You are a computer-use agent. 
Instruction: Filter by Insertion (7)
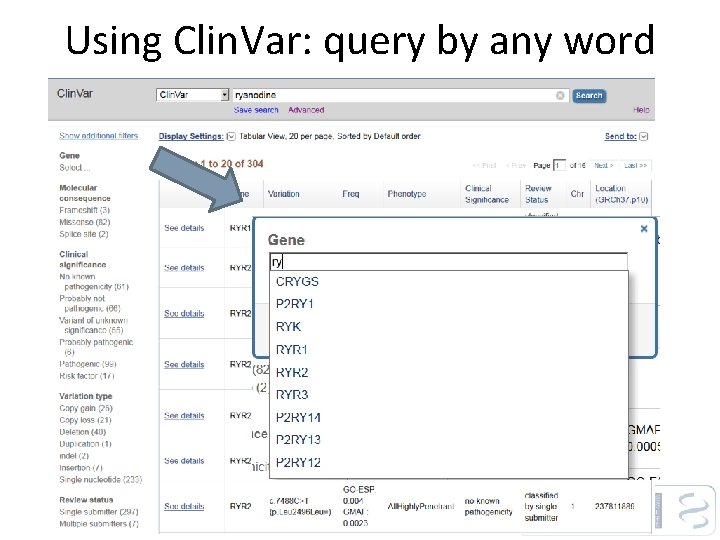[x=81, y=468]
